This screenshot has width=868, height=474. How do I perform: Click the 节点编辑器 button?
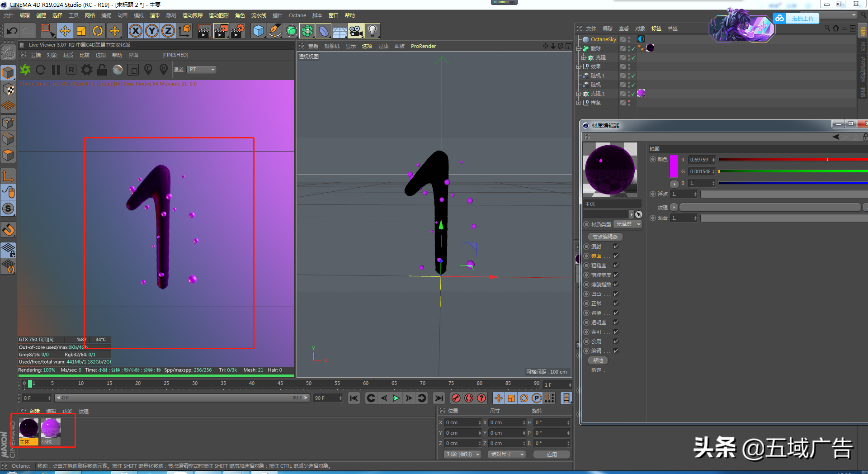605,237
